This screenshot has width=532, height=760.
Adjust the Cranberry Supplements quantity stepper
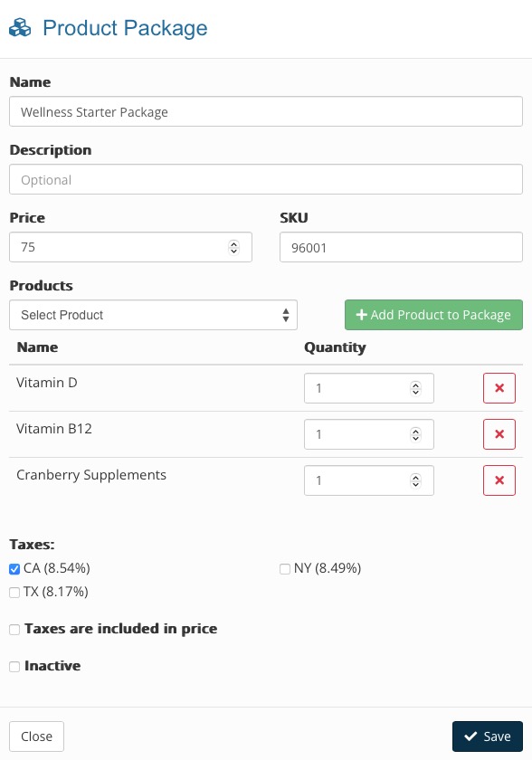[415, 480]
